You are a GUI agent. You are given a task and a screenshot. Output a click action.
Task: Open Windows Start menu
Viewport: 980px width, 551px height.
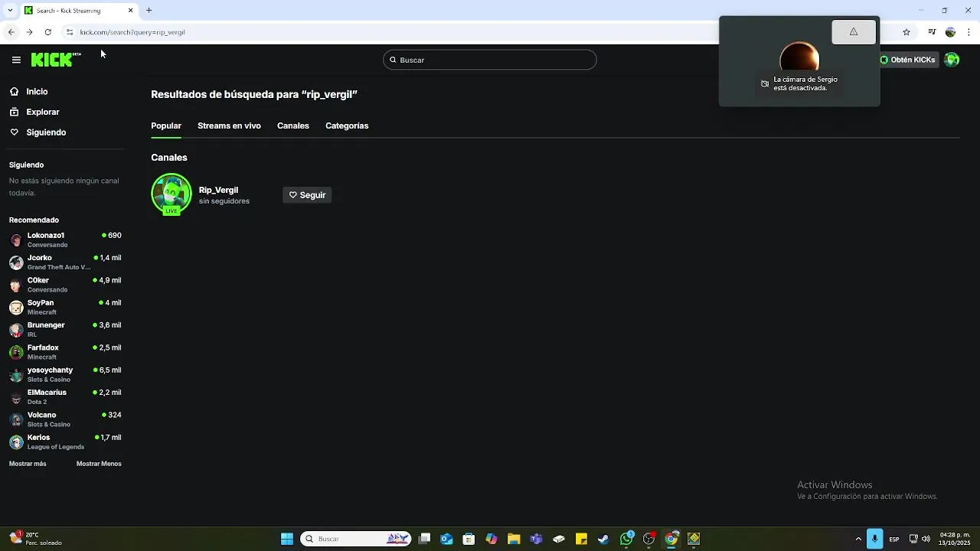[287, 539]
